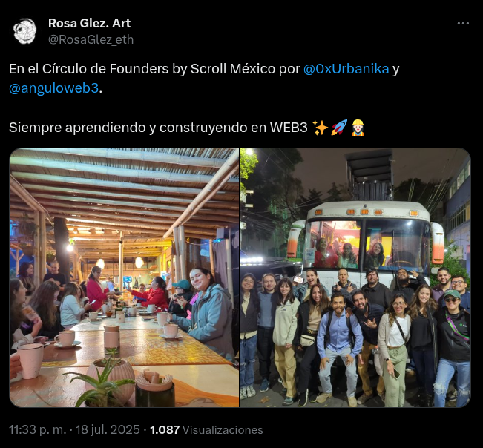Viewport: 483px width, 448px height.
Task: Visit the @0xUrbanika mention
Action: (x=346, y=69)
